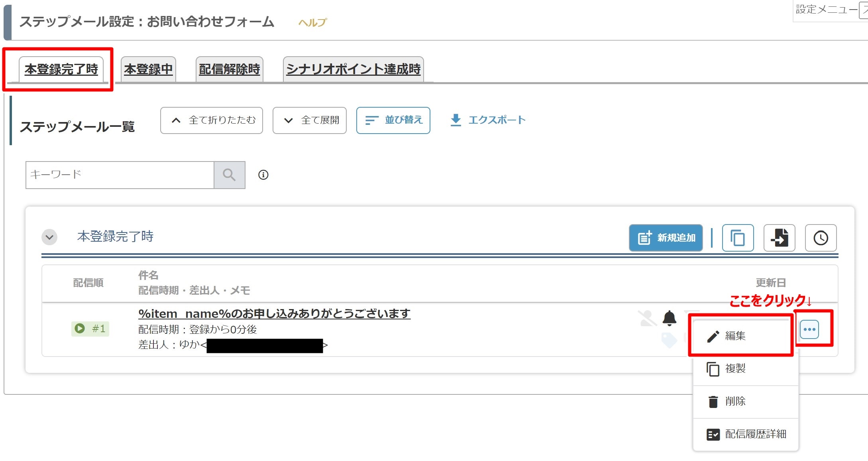Toggle the green play status badge #1
This screenshot has height=461, width=868.
[x=90, y=329]
